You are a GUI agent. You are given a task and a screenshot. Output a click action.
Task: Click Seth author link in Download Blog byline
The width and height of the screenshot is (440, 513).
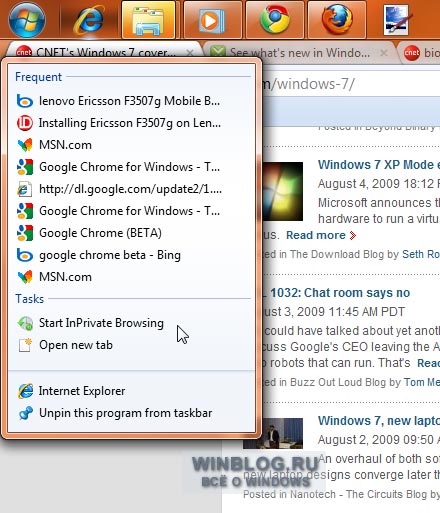click(x=421, y=254)
